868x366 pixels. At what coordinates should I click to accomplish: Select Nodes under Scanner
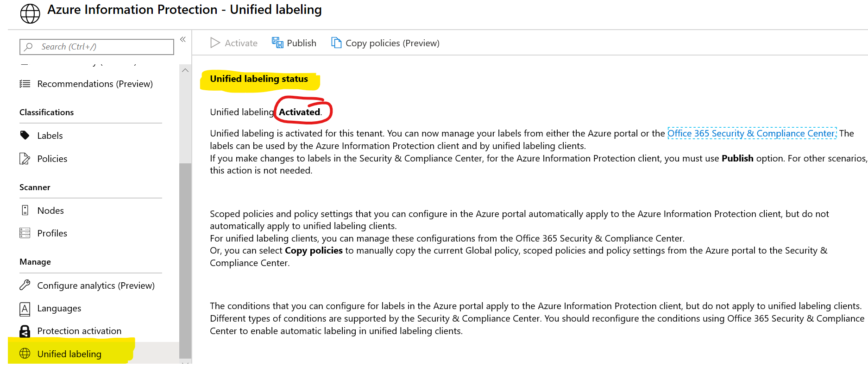[50, 210]
